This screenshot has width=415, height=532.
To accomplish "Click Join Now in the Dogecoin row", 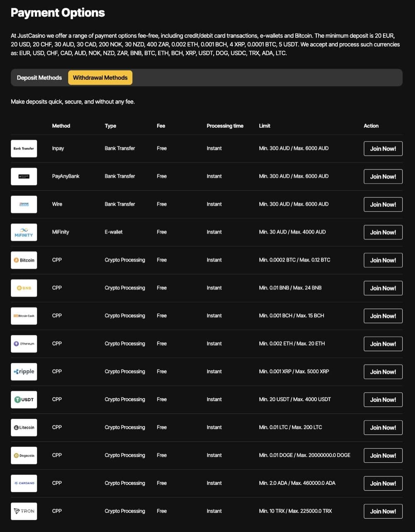I will [x=383, y=455].
